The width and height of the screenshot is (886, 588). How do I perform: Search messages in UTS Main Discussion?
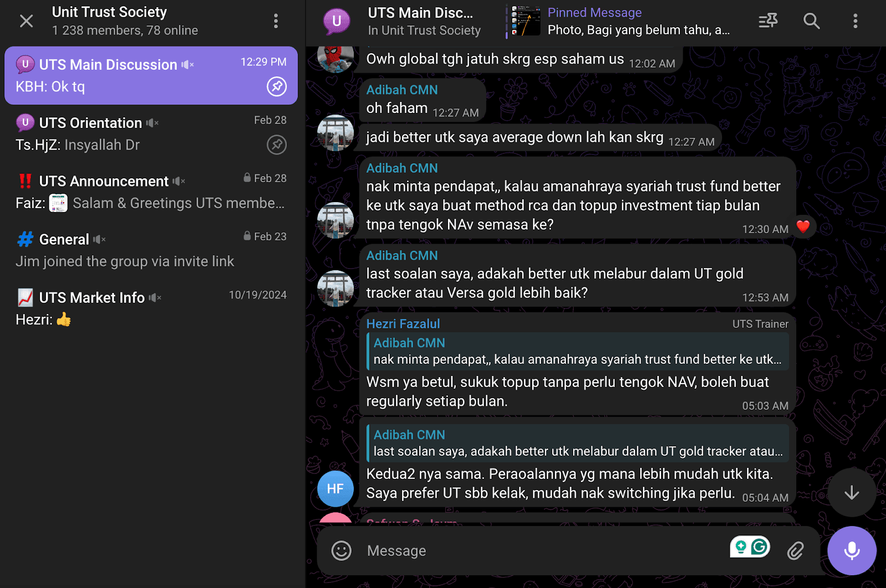[x=811, y=21]
